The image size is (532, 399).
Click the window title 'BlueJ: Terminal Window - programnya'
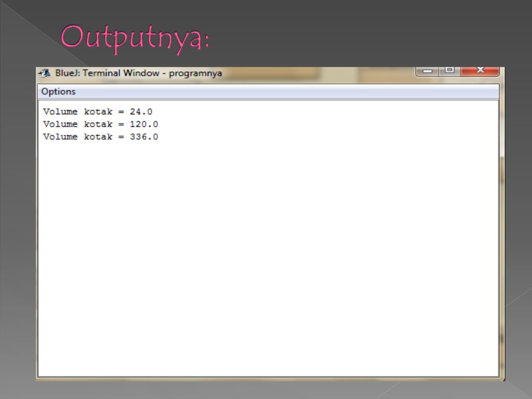coord(138,73)
